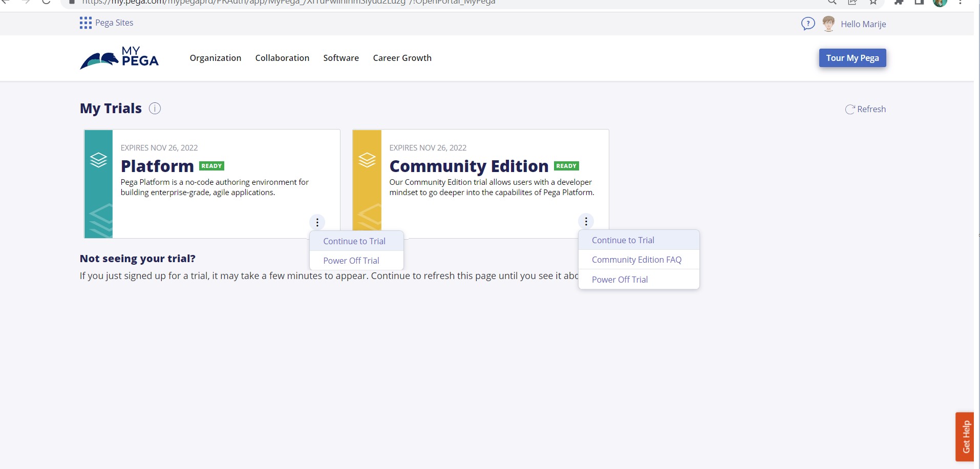Click the Refresh circular arrow icon
The height and width of the screenshot is (469, 980).
[x=850, y=109]
